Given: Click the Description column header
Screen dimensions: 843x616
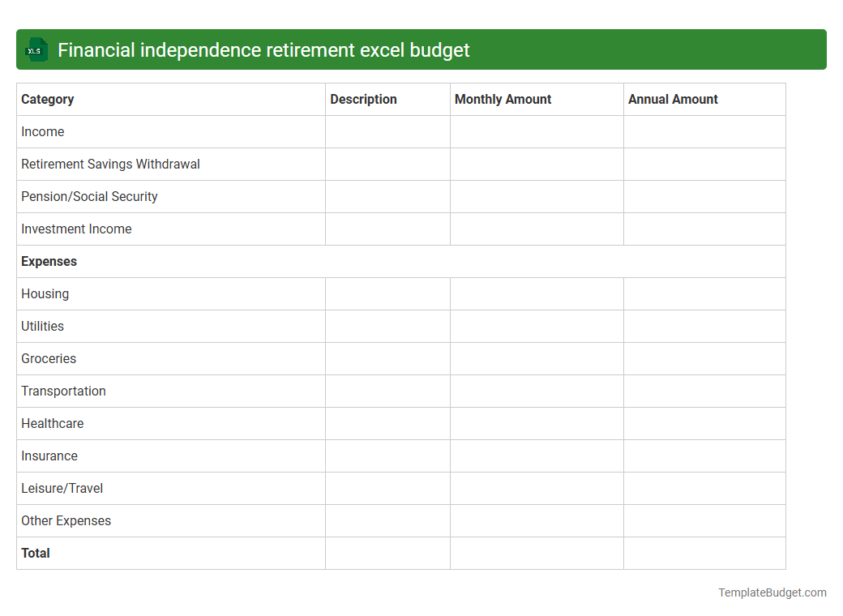Looking at the screenshot, I should (363, 99).
